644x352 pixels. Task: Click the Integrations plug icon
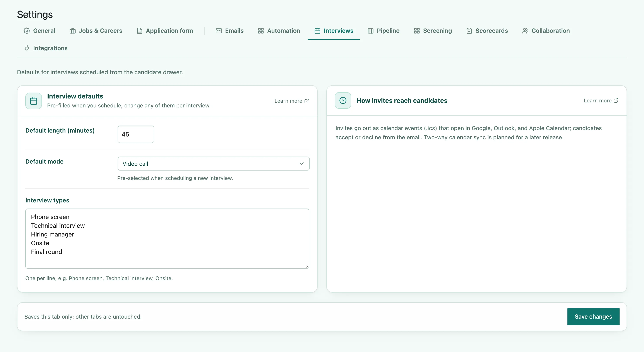pos(27,48)
